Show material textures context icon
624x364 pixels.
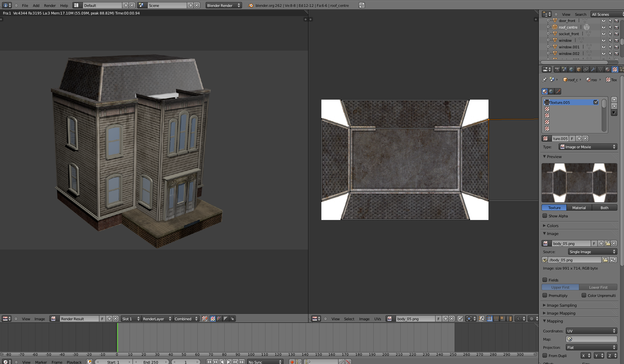point(545,91)
